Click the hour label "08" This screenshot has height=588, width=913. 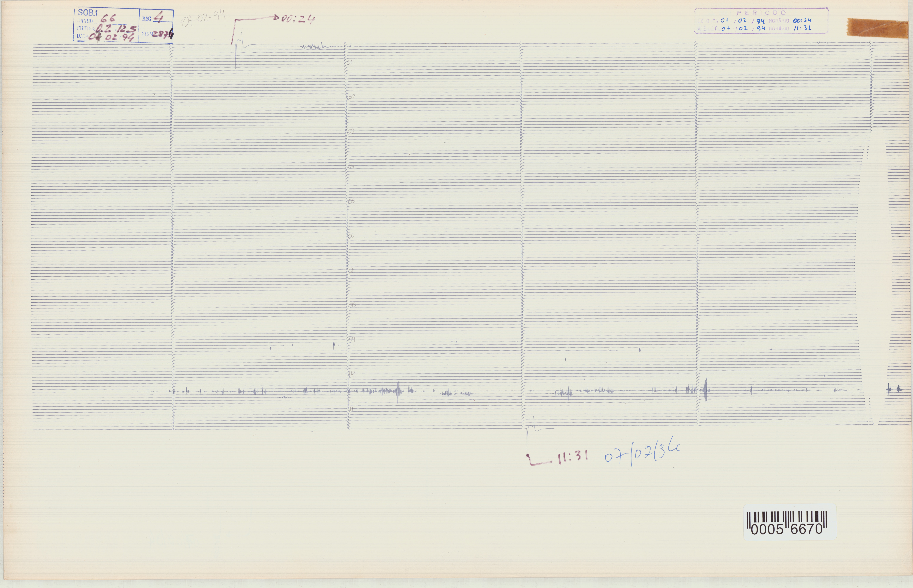(352, 305)
